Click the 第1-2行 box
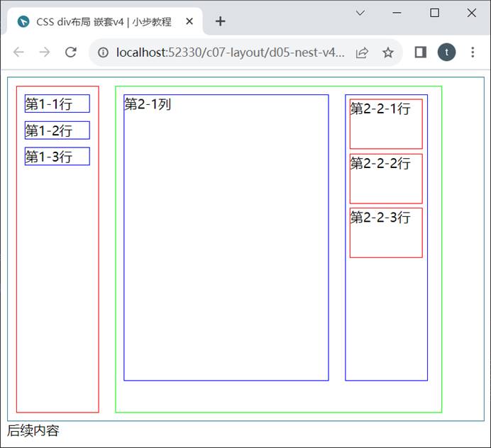This screenshot has width=491, height=448. (57, 130)
